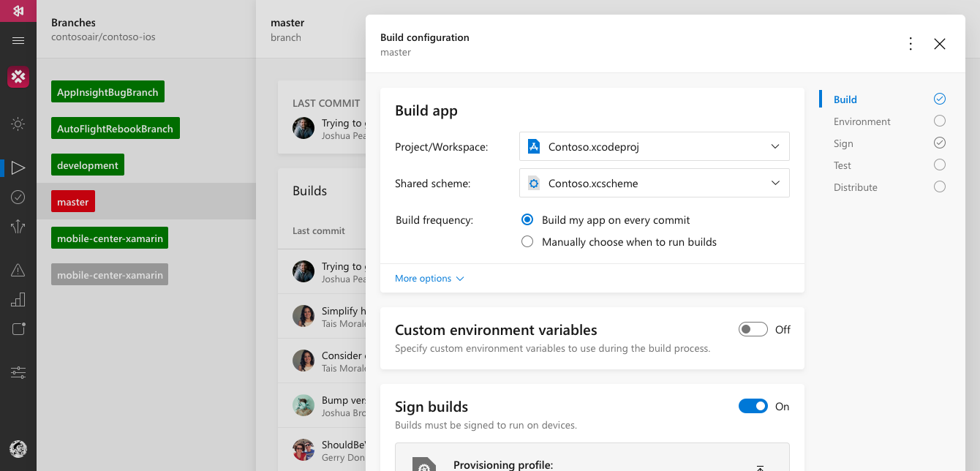This screenshot has height=471, width=980.
Task: Open the Shared scheme dropdown
Action: (654, 183)
